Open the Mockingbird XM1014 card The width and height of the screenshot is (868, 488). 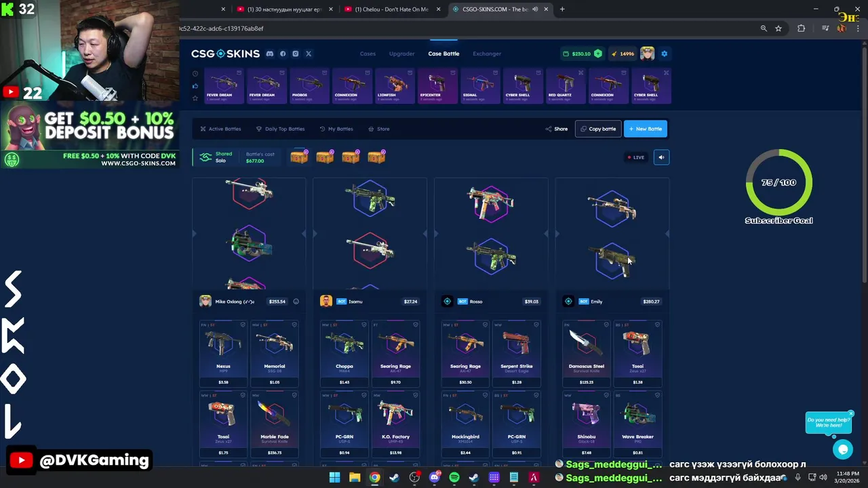tap(465, 425)
